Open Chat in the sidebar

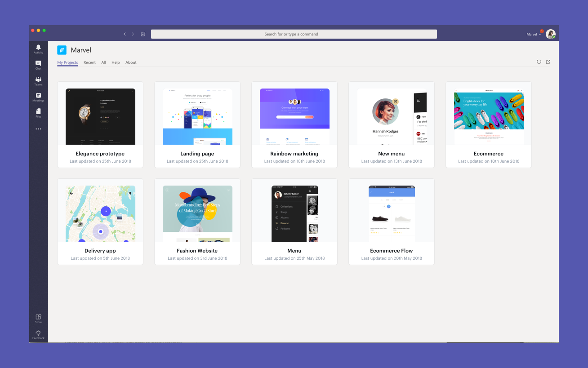(38, 64)
